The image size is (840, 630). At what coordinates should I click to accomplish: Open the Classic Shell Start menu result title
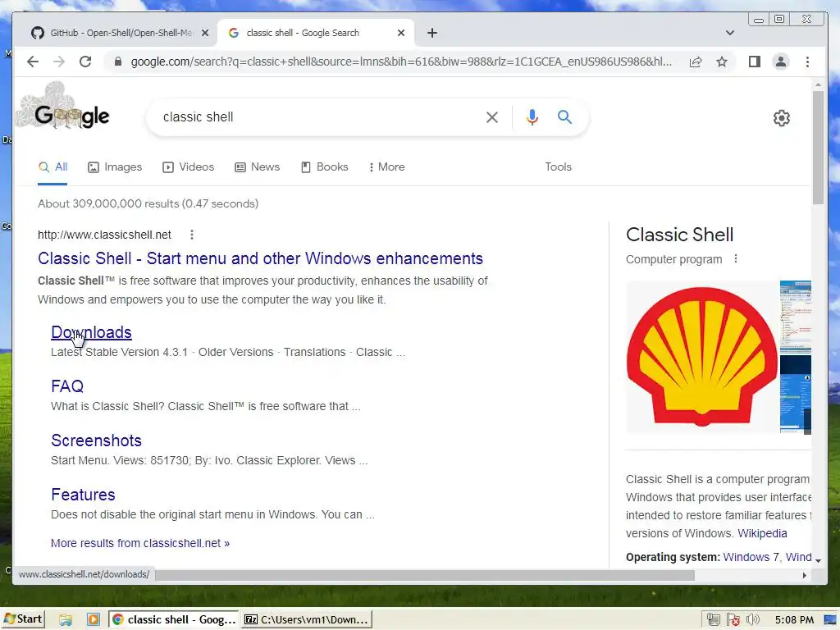coord(260,258)
